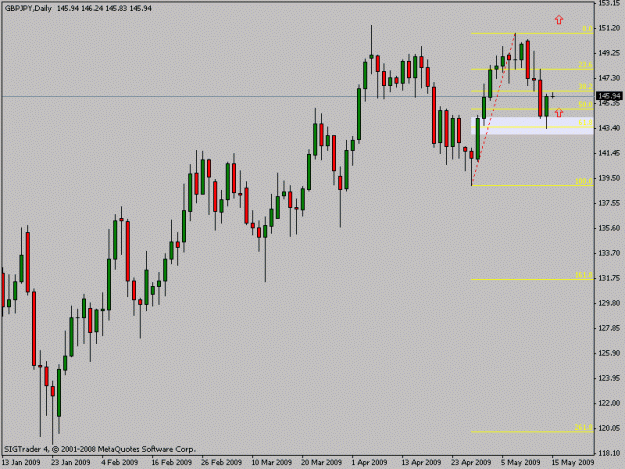Image resolution: width=625 pixels, height=469 pixels.
Task: Click the 141.45 price scale value
Action: coord(609,153)
